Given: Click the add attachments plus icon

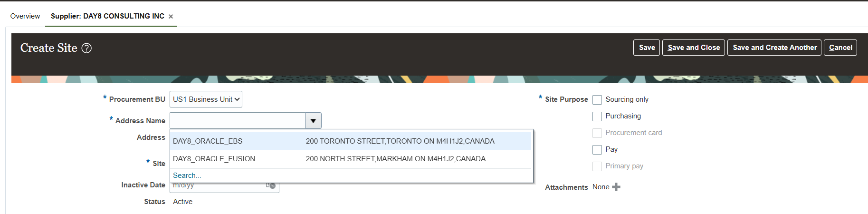Looking at the screenshot, I should pos(616,187).
